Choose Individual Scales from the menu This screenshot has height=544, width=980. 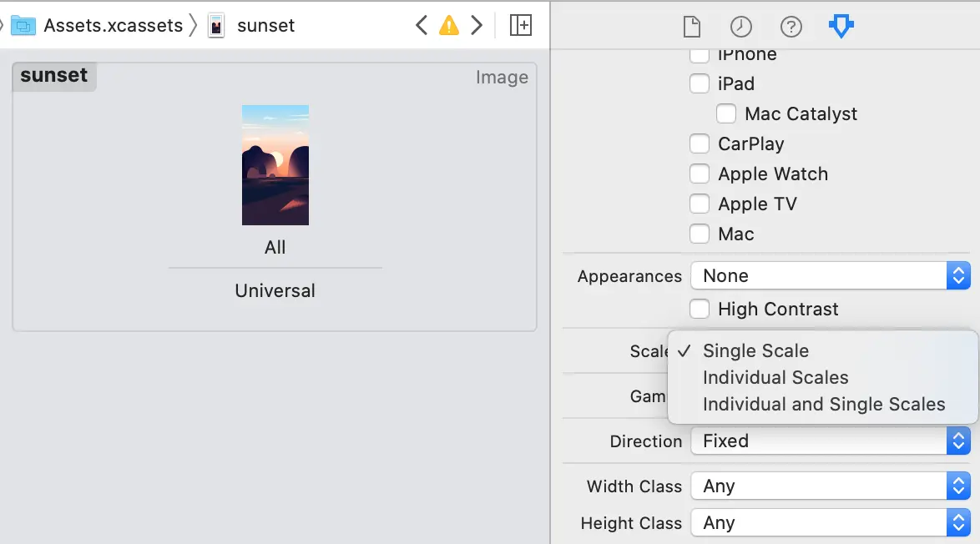(775, 377)
